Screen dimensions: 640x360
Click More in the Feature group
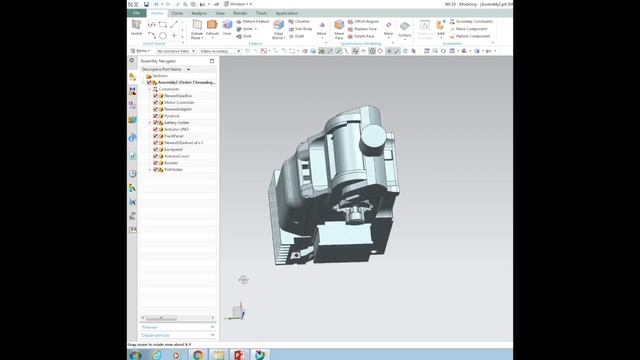(322, 31)
